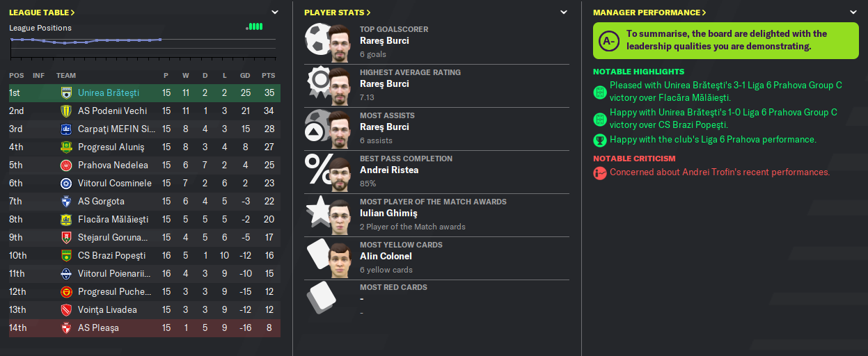The image size is (868, 356).
Task: Expand the League Table panel dropdown chevron
Action: click(x=275, y=13)
